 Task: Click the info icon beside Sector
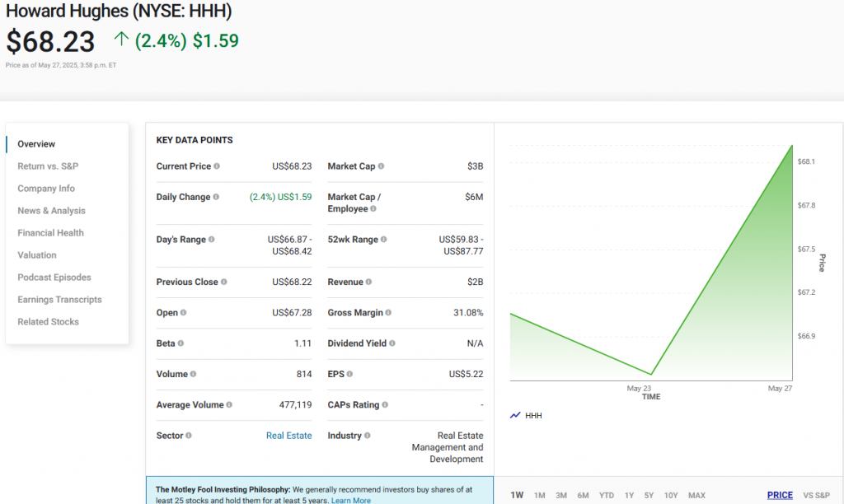point(189,435)
